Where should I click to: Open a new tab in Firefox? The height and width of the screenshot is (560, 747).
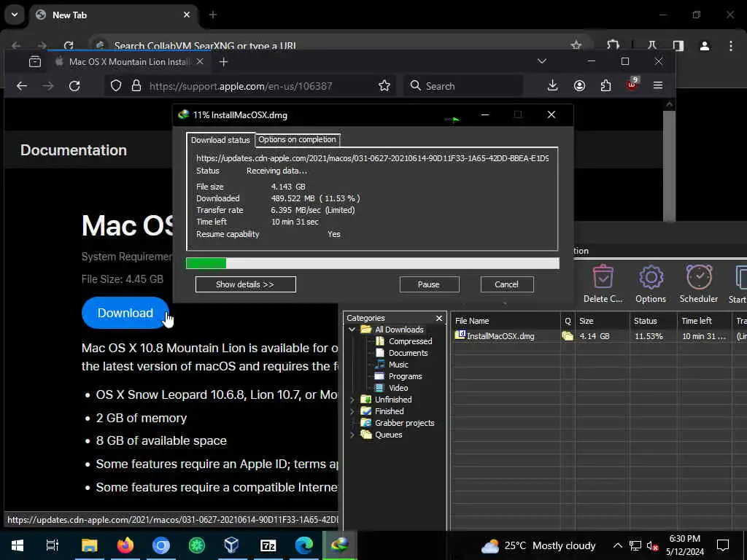pyautogui.click(x=223, y=62)
